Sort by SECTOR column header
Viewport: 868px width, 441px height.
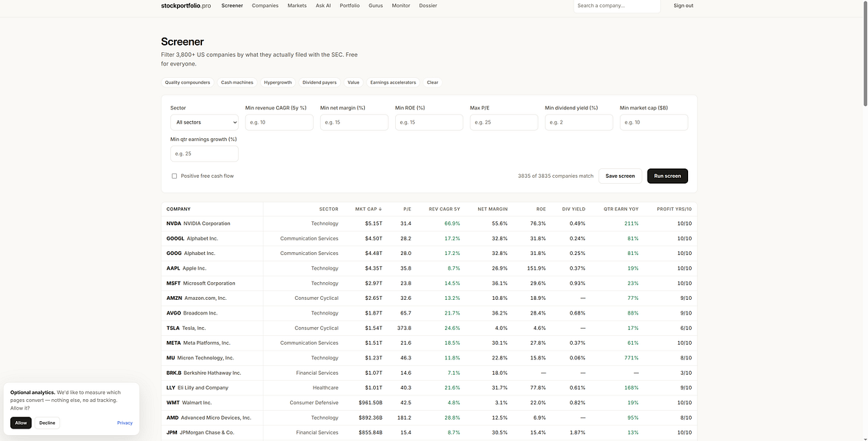tap(328, 209)
